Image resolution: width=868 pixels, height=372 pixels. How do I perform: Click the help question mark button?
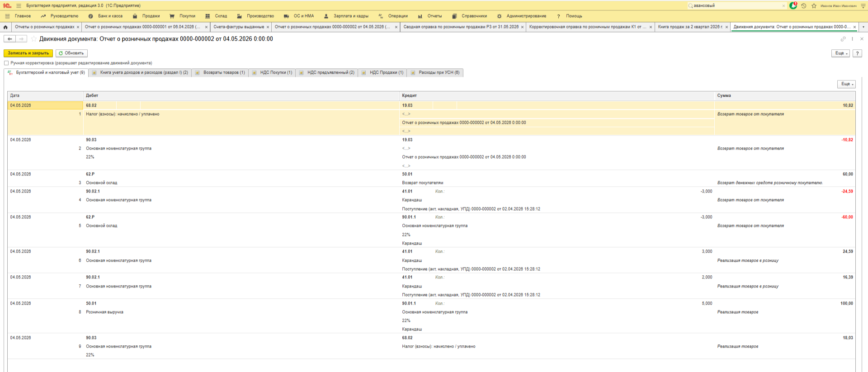(x=857, y=53)
